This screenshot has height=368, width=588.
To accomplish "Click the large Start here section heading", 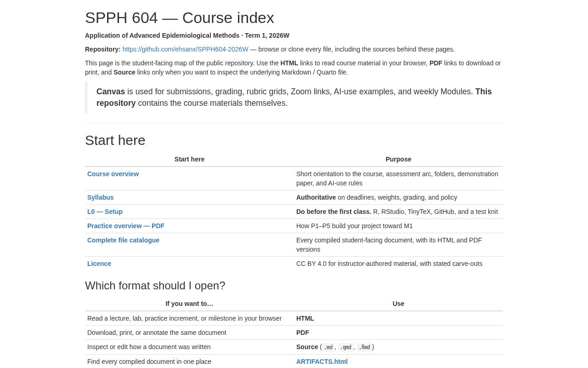I will [x=115, y=140].
